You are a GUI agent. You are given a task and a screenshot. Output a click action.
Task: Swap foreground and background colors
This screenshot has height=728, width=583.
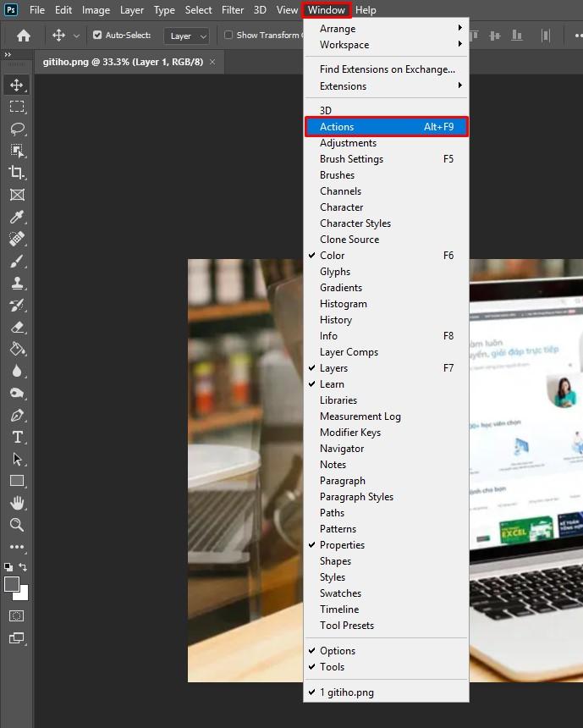23,567
